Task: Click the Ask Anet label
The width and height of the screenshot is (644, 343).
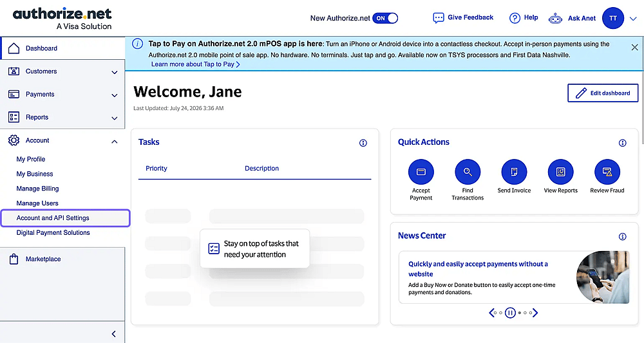Action: point(582,18)
